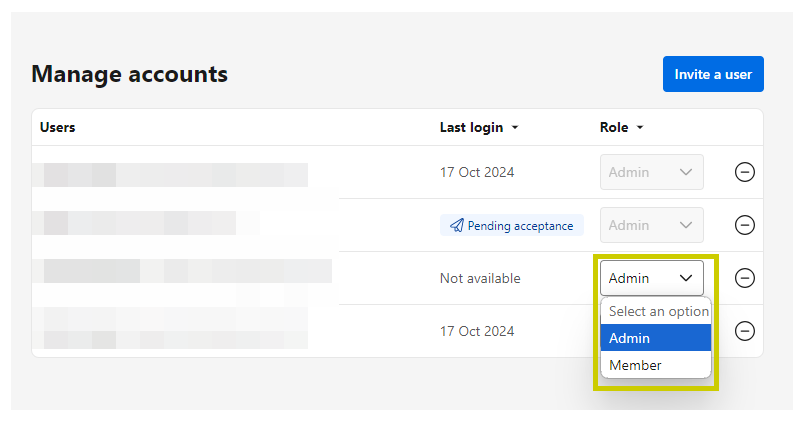The width and height of the screenshot is (802, 421).
Task: Open the pending user's role dropdown
Action: coord(651,225)
